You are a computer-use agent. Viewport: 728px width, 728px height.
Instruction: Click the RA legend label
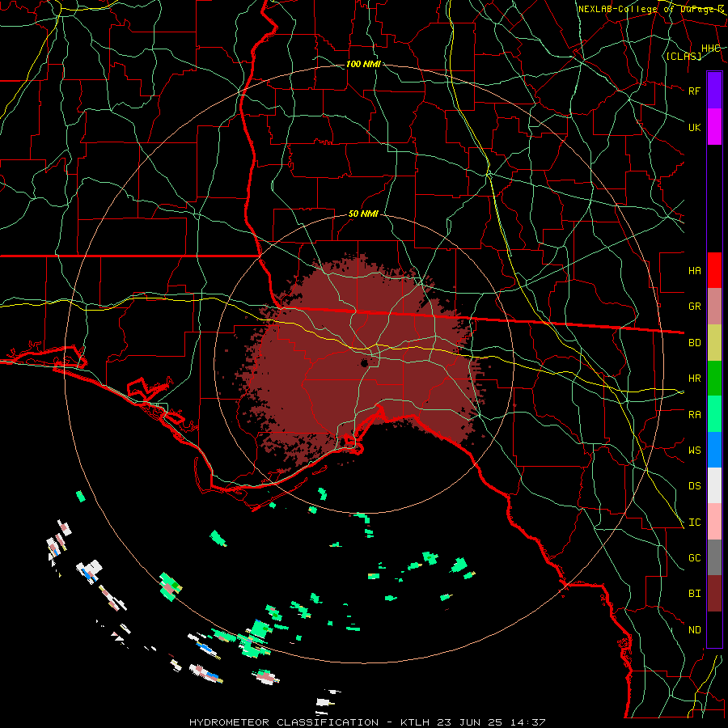[695, 415]
